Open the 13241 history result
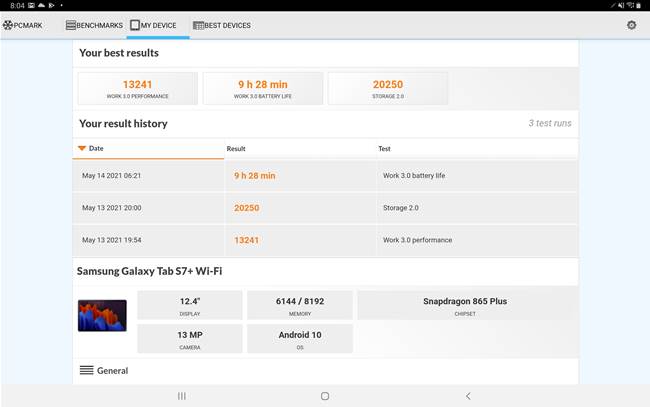Screen dimensions: 650x407 click(247, 240)
